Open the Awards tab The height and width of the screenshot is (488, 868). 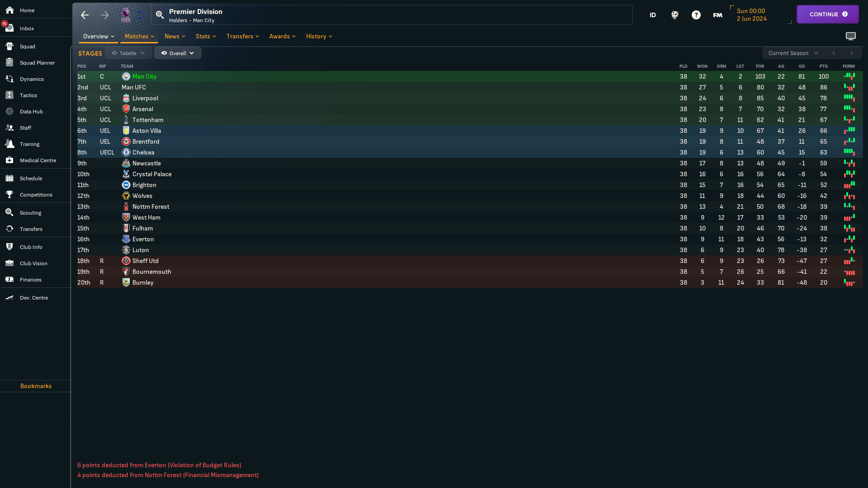tap(282, 36)
